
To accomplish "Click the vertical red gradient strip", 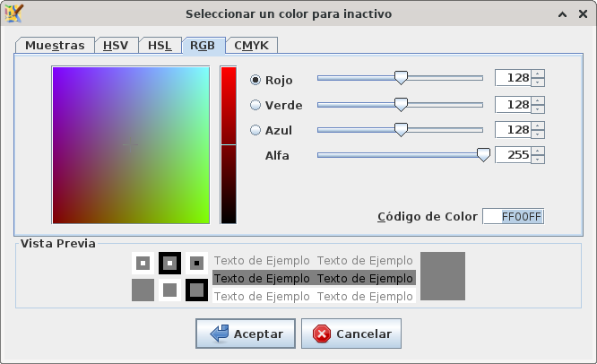I will (229, 145).
